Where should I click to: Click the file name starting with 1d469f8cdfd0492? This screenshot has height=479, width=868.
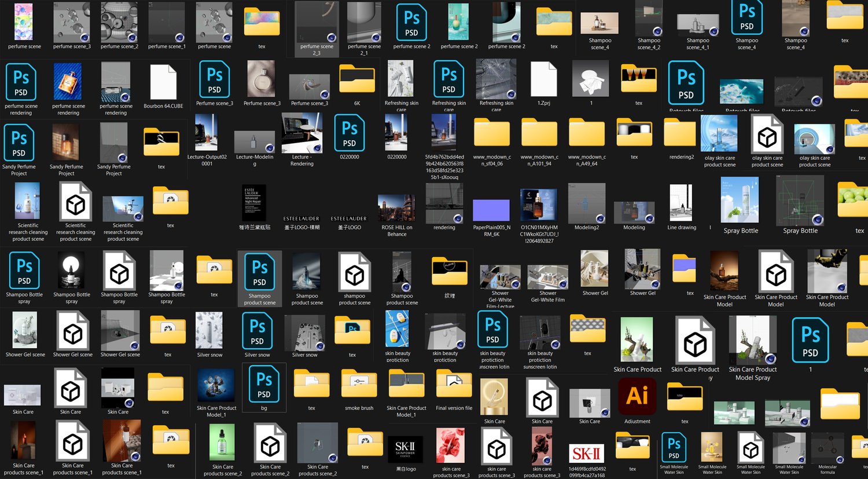coord(587,472)
